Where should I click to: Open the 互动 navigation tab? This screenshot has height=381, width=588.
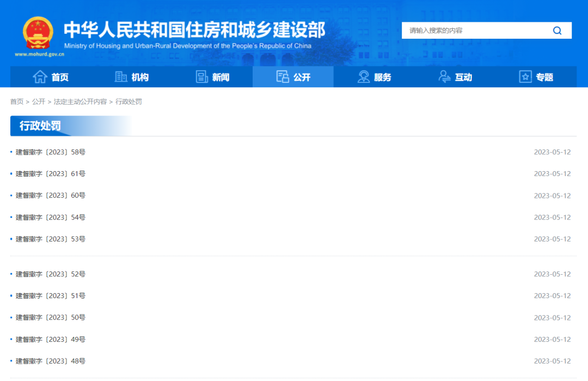(455, 76)
